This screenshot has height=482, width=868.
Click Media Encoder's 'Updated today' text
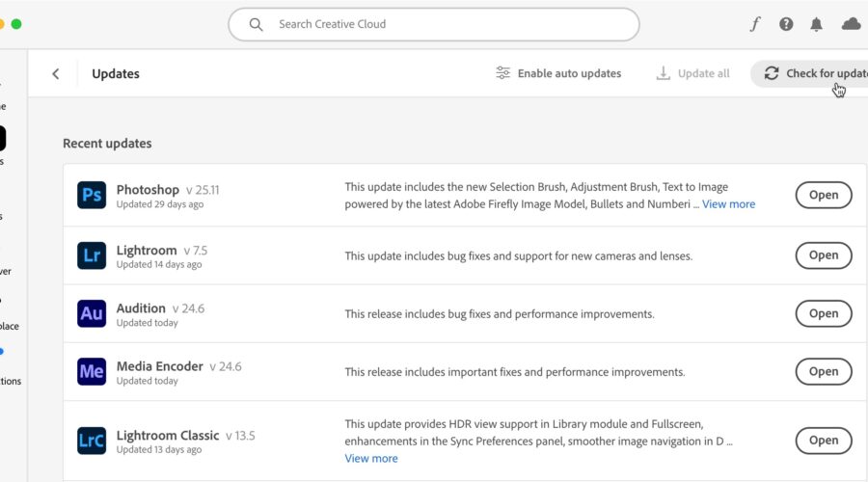148,381
